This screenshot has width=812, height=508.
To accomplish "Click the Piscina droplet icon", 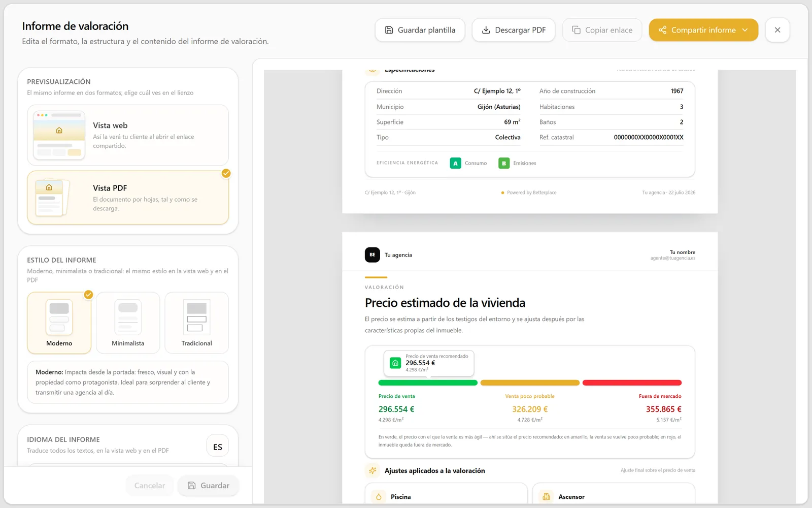I will coord(379,497).
